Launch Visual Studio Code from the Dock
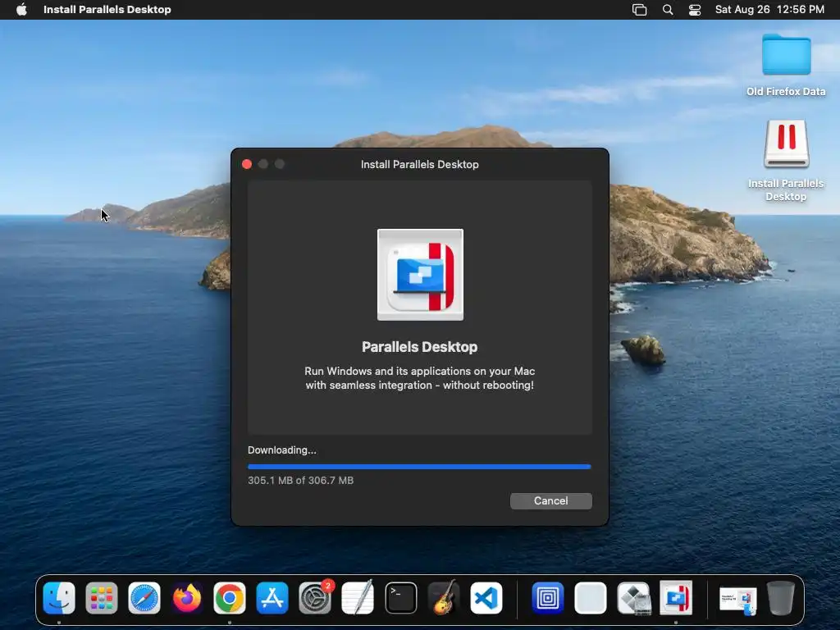The width and height of the screenshot is (840, 630). (486, 598)
